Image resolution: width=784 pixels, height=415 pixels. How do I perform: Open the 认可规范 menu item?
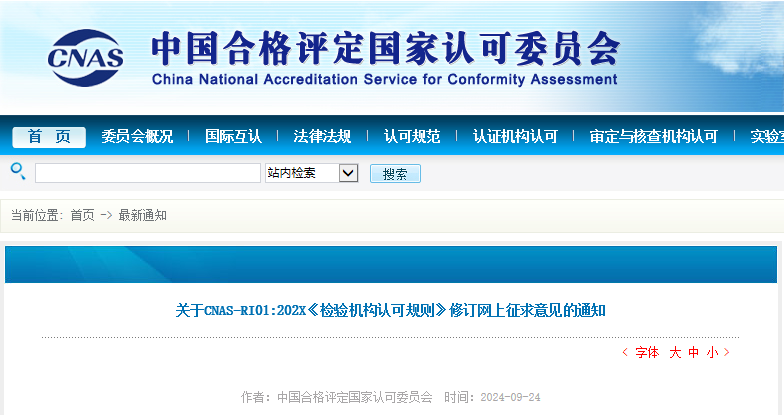point(412,136)
